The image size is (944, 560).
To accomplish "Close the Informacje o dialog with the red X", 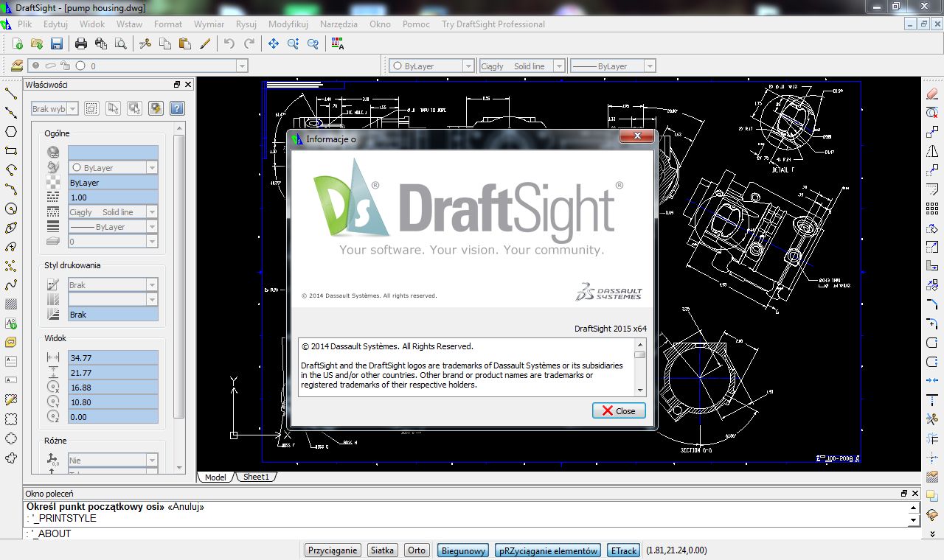I will (x=636, y=136).
